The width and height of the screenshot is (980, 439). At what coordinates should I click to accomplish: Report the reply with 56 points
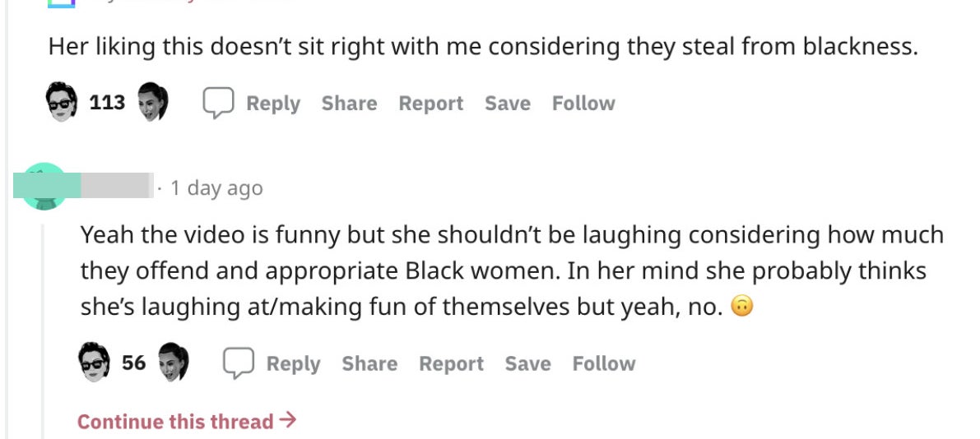point(451,363)
